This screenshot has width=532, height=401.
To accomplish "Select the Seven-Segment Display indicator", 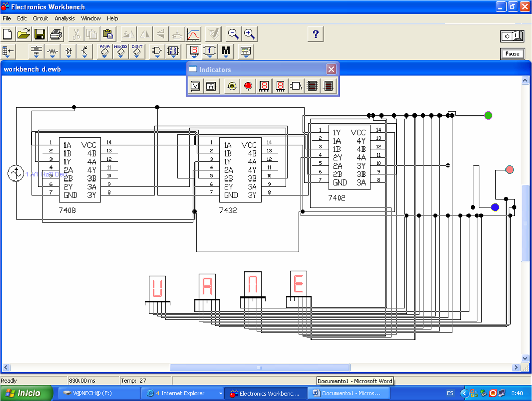I will 264,86.
